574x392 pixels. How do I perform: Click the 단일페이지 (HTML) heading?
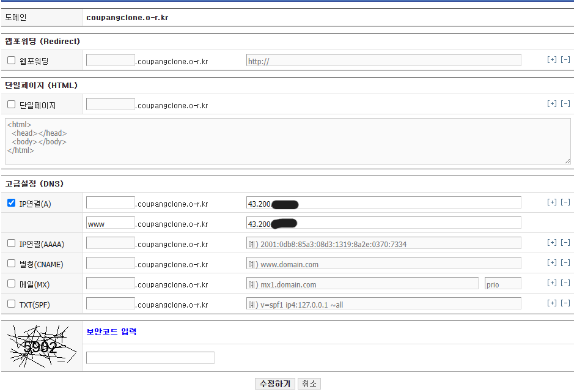pyautogui.click(x=42, y=85)
